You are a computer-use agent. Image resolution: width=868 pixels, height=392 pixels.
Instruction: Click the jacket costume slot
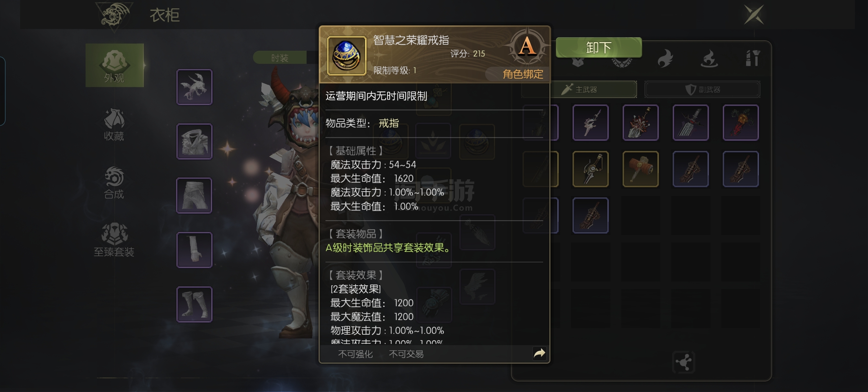coord(194,141)
